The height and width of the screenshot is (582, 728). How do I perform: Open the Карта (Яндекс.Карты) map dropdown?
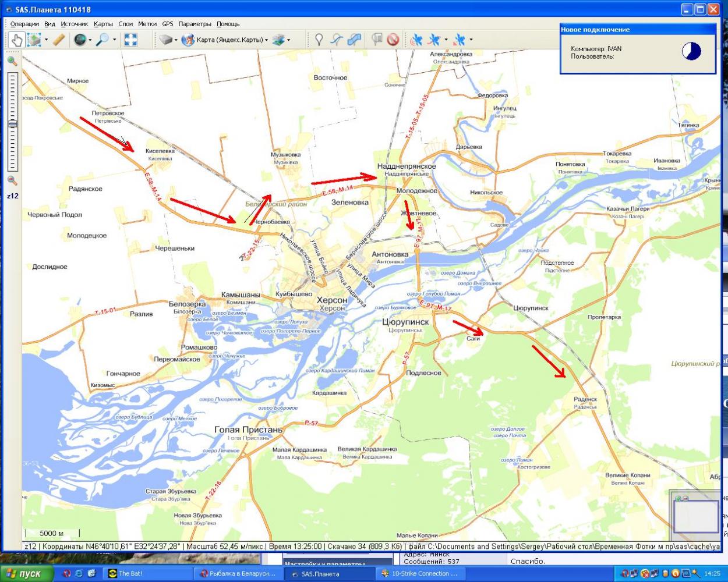tap(227, 40)
